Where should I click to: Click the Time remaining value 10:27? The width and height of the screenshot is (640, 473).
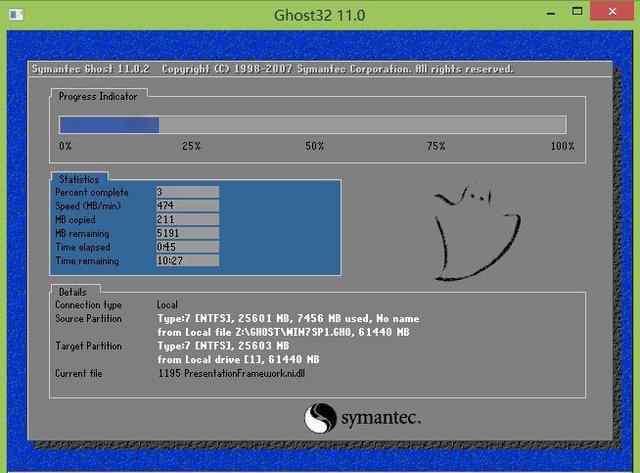pyautogui.click(x=187, y=260)
